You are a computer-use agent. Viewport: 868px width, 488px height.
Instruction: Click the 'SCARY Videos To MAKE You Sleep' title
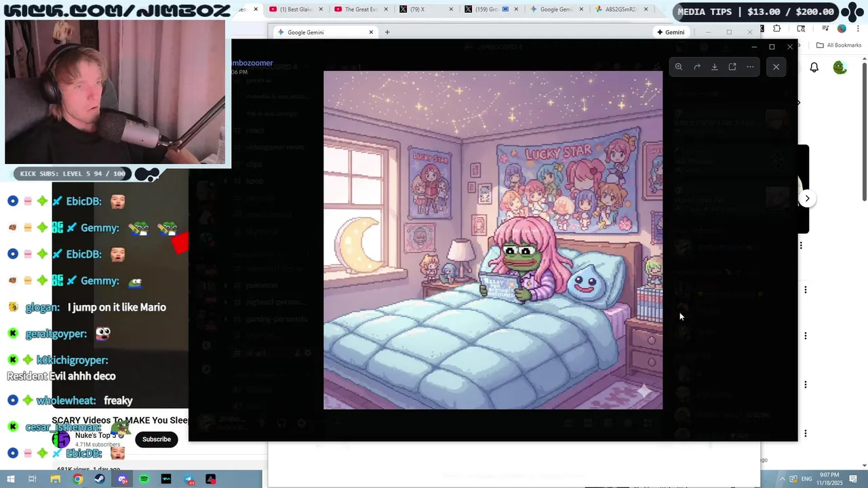click(120, 420)
